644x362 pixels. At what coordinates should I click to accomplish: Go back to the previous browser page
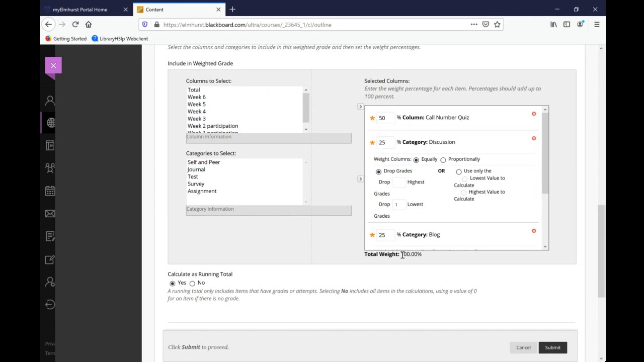(48, 24)
